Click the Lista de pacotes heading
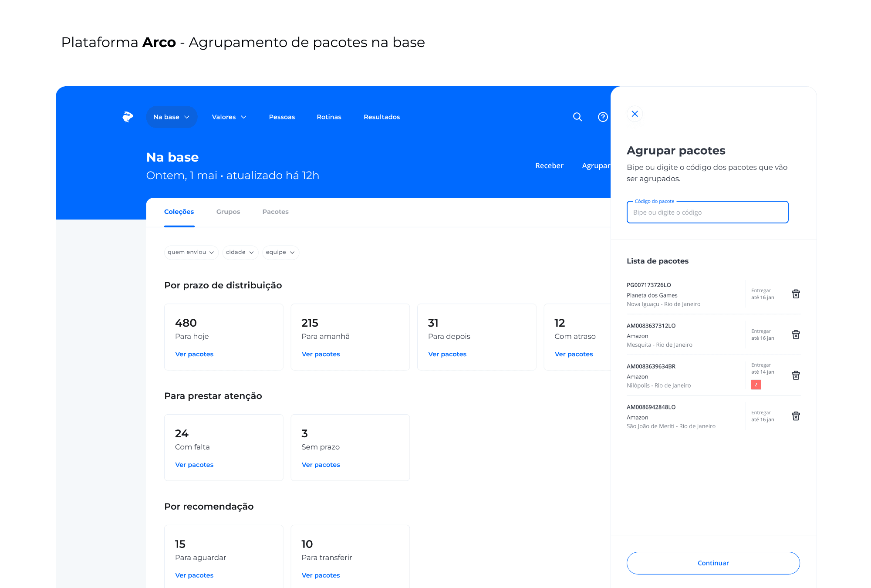871x588 pixels. click(x=658, y=261)
